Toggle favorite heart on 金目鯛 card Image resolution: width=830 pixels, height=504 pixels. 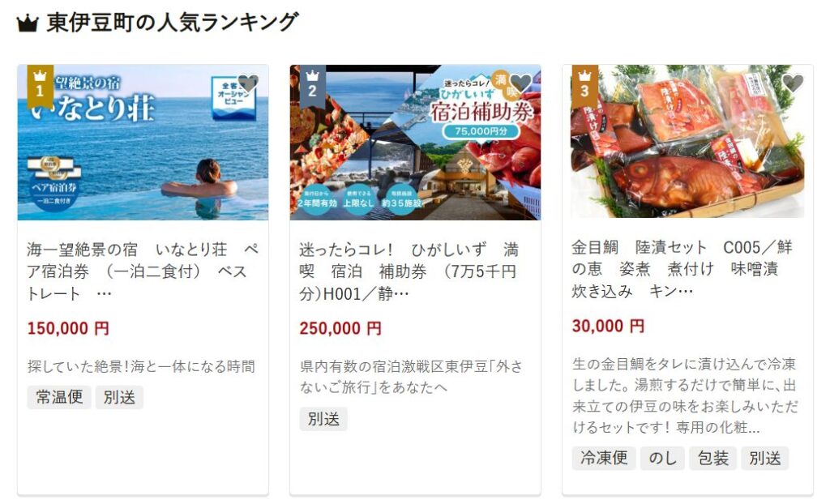point(793,83)
